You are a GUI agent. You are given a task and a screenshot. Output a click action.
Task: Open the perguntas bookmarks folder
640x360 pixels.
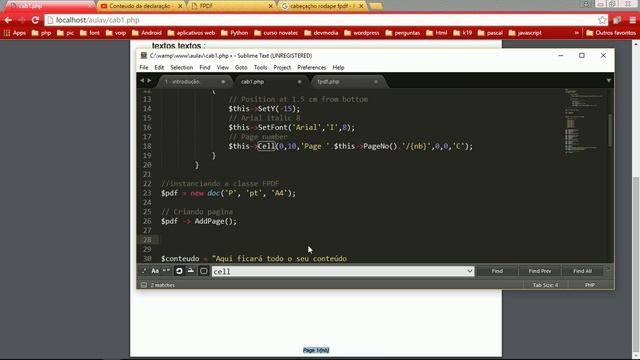(402, 33)
